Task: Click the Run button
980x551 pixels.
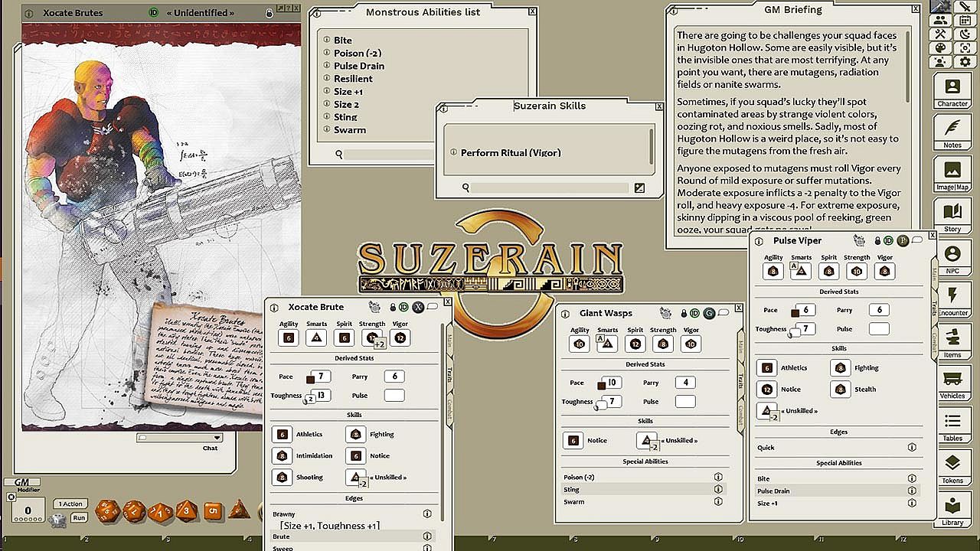Action: (79, 517)
